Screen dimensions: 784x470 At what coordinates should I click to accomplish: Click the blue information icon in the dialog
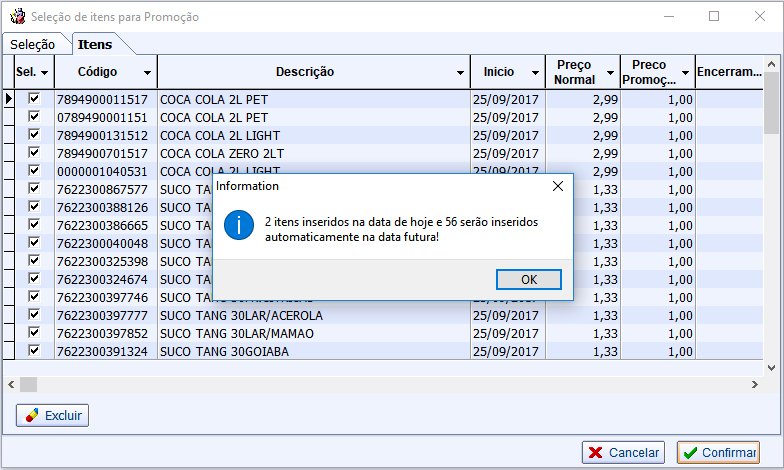point(239,226)
